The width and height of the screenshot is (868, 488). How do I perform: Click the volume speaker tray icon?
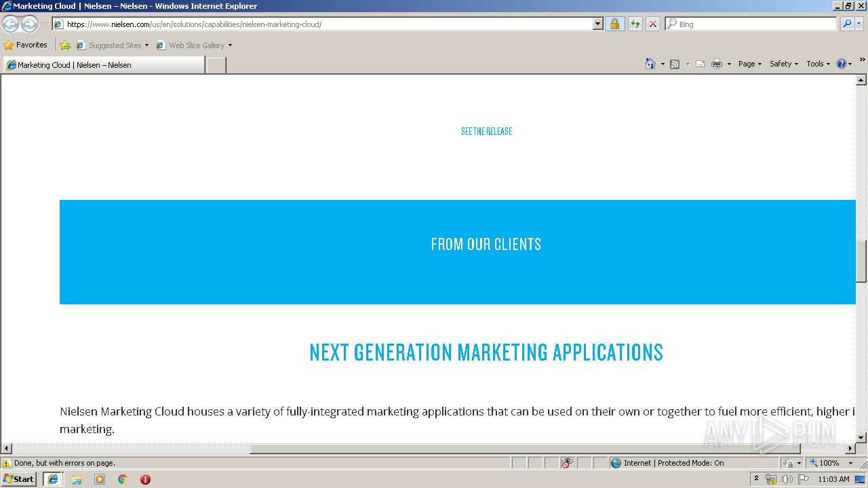click(x=787, y=479)
